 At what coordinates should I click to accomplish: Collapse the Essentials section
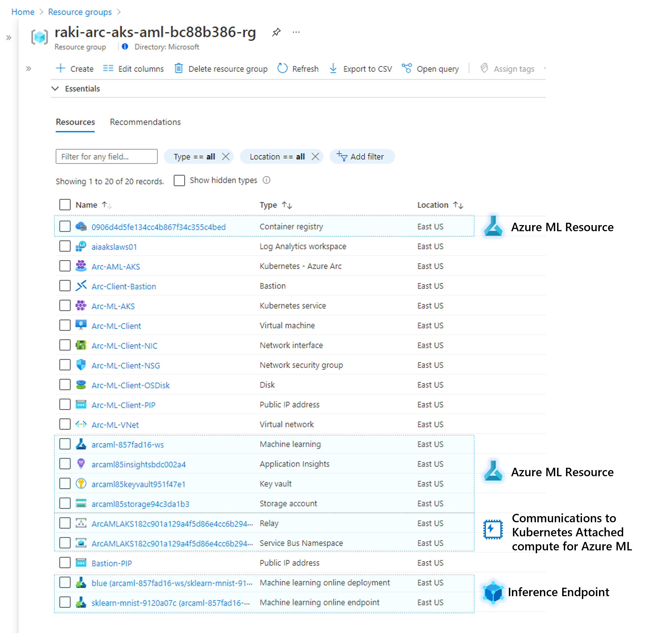(x=55, y=88)
